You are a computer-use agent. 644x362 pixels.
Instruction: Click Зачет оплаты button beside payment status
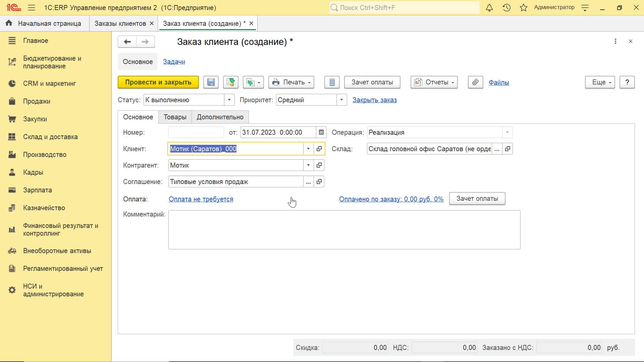[477, 198]
